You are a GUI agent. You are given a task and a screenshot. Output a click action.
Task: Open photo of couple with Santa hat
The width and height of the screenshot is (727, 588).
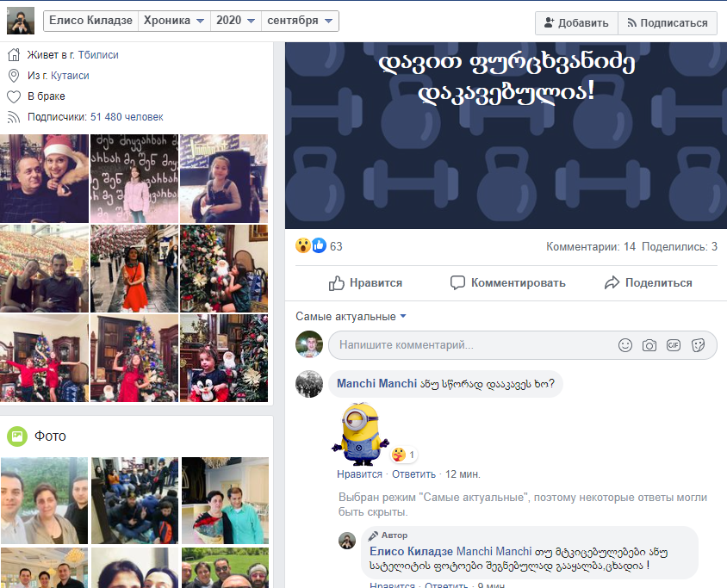point(44,179)
